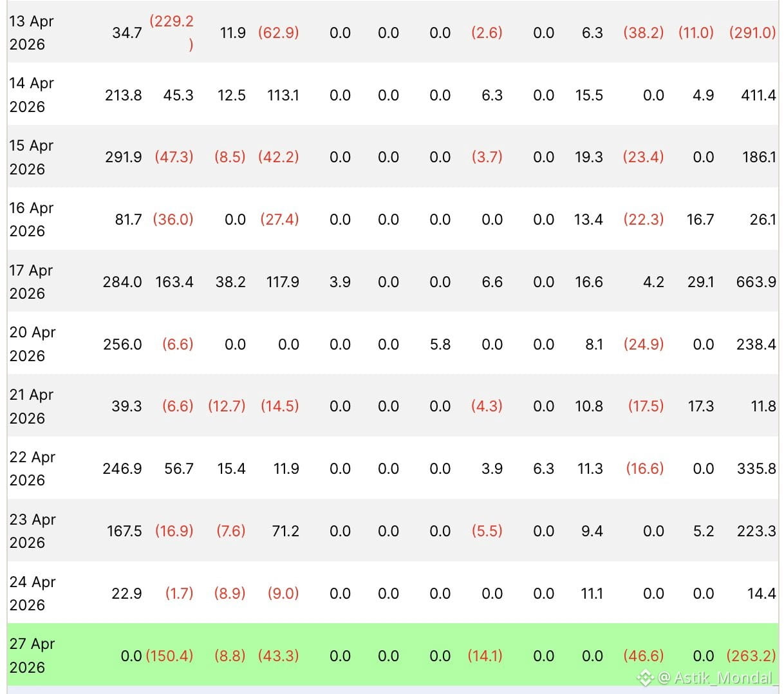Select the (27.4) outflow on 16 Apr
The height and width of the screenshot is (694, 784).
pyautogui.click(x=279, y=220)
